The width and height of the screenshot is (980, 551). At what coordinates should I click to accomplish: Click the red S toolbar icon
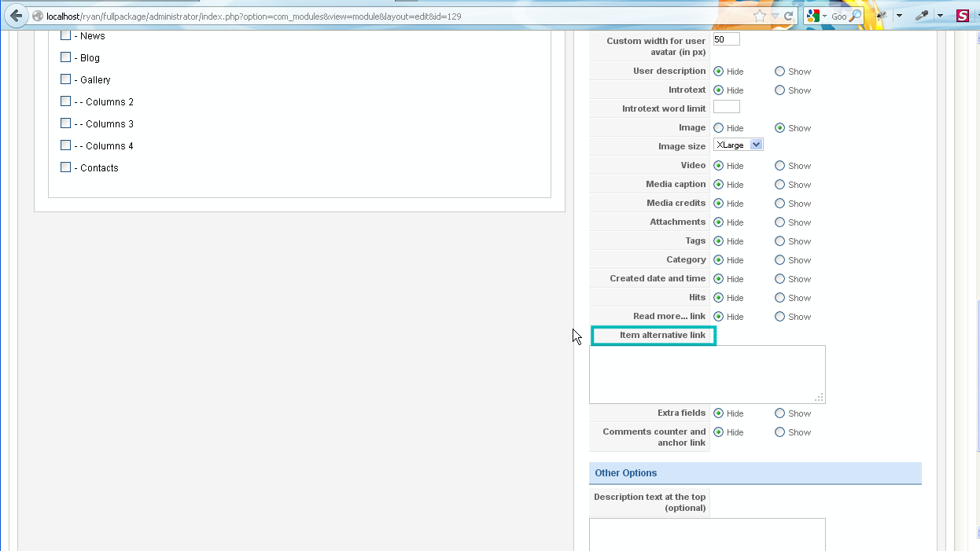click(x=963, y=16)
